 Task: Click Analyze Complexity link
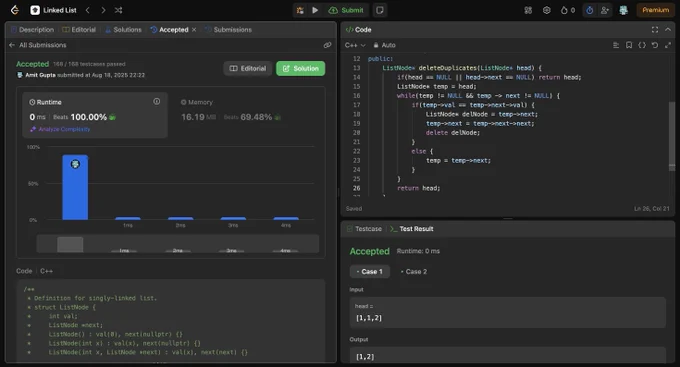[x=60, y=129]
